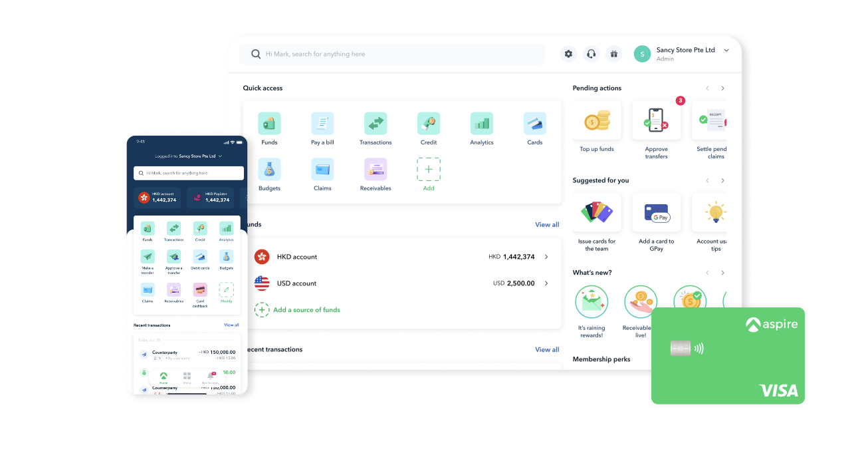Add a new Quick access shortcut
Screen dimensions: 868x467
click(x=429, y=174)
